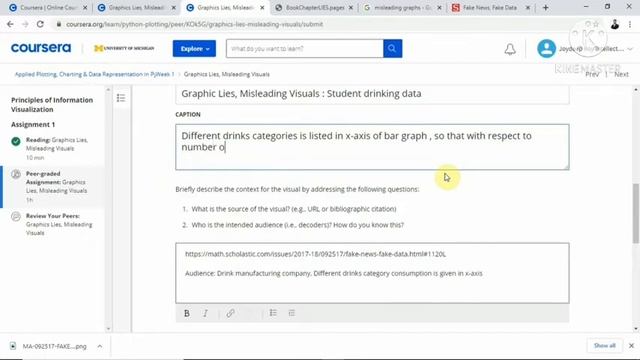Click the browser forward arrow
The width and height of the screenshot is (640, 360).
point(25,24)
